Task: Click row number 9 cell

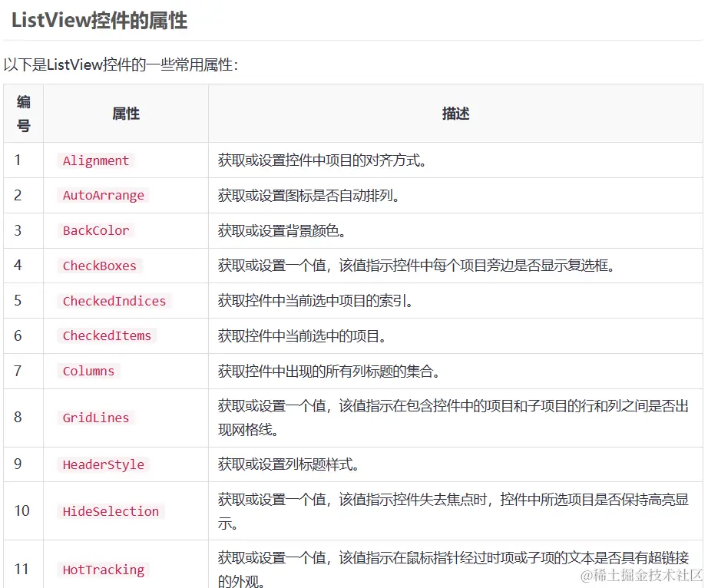Action: click(x=24, y=464)
